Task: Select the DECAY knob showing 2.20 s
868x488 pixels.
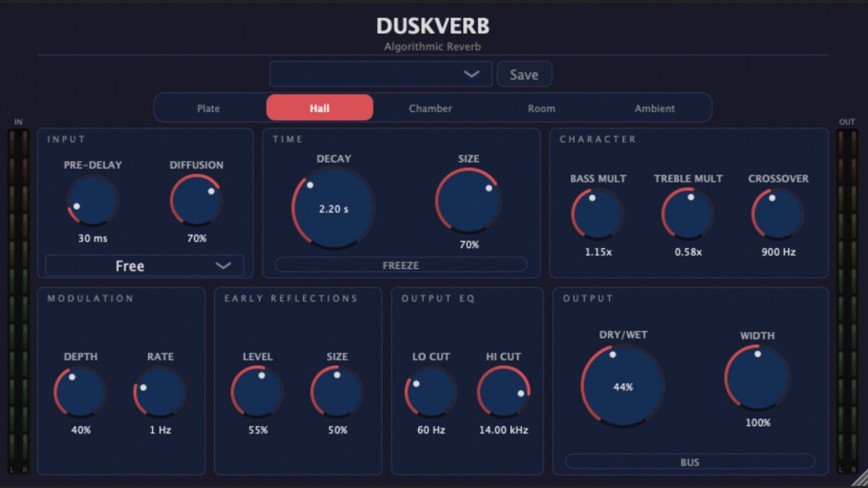Action: point(333,207)
